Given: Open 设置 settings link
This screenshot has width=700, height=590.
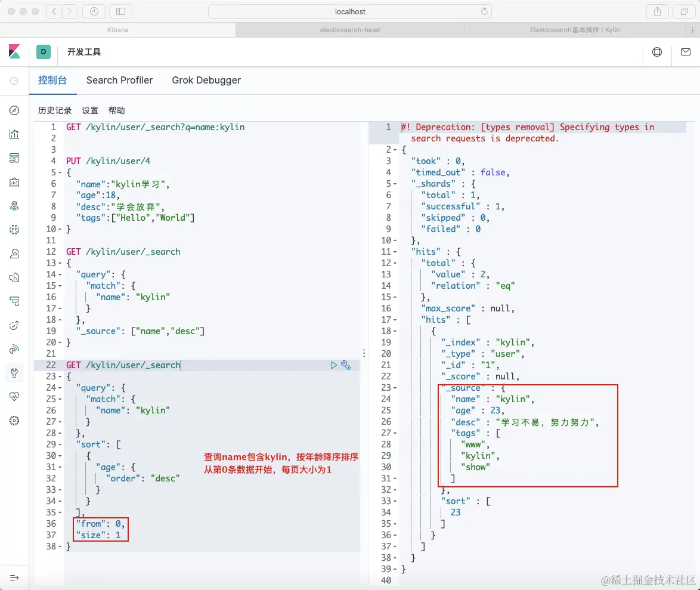Looking at the screenshot, I should point(90,110).
